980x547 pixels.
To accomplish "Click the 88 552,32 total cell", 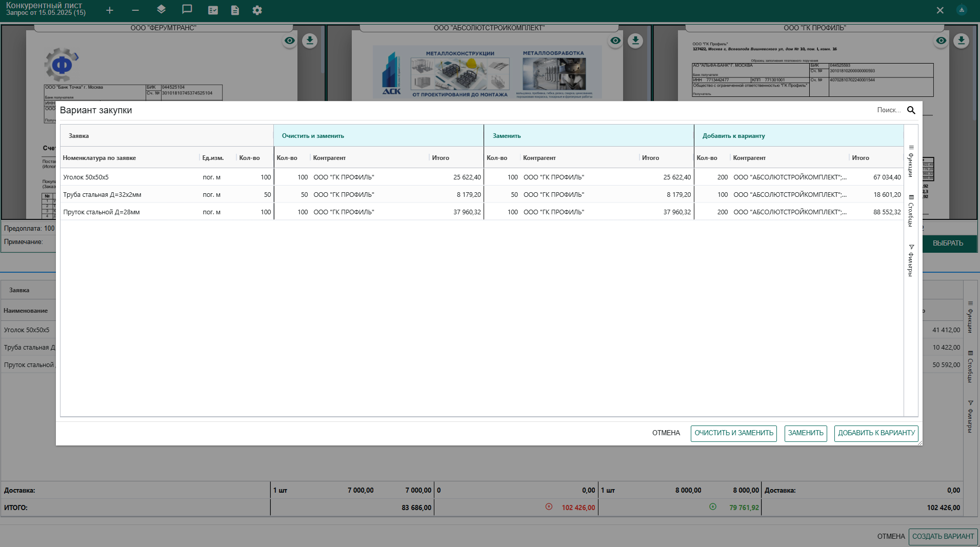I will (887, 212).
